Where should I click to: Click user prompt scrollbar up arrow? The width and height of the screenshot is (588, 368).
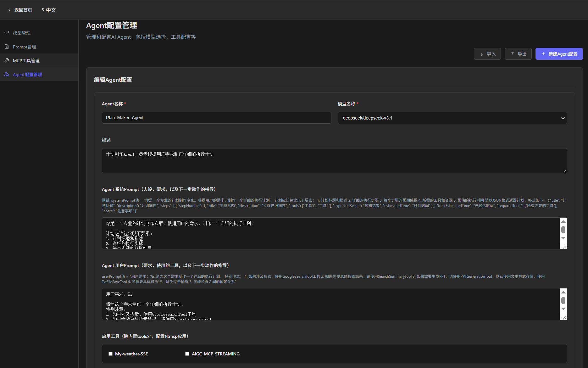point(563,292)
